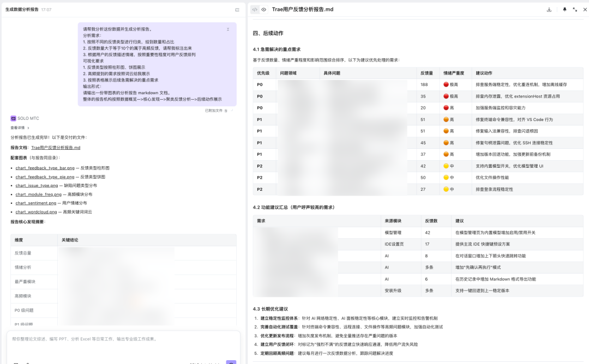This screenshot has height=364, width=589.
Task: Toggle the markdown preview eye icon
Action: 263,9
